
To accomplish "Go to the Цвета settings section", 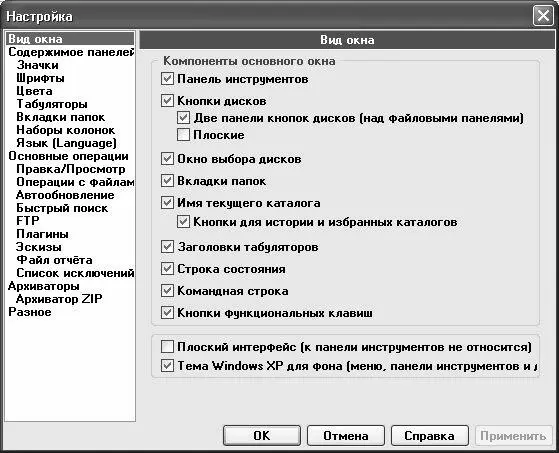I will 34,91.
